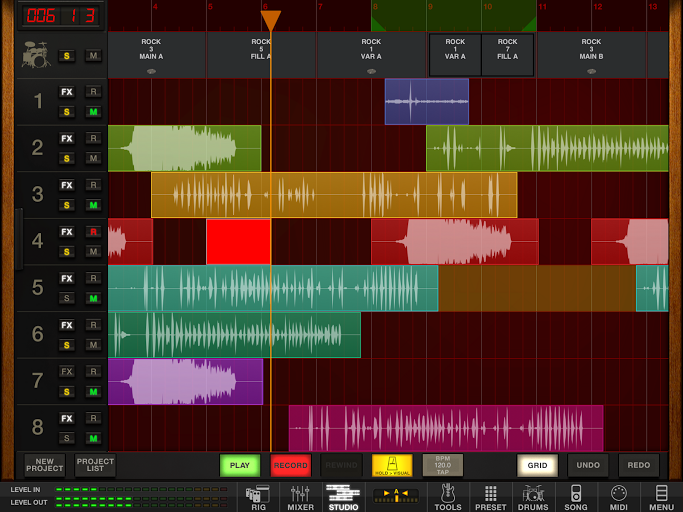Click the orange playhead marker
The image size is (683, 512).
click(x=270, y=21)
